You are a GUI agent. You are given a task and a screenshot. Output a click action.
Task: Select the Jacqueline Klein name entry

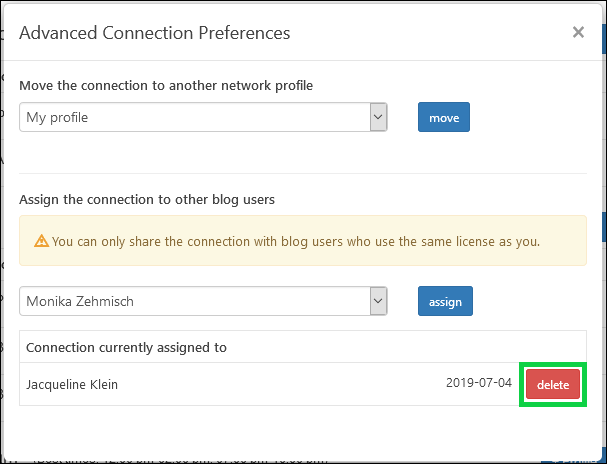point(72,384)
